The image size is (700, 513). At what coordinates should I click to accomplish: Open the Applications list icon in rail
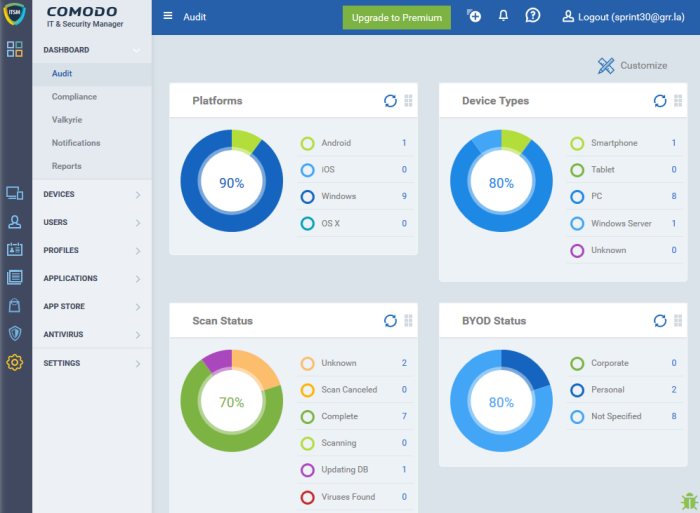(15, 277)
